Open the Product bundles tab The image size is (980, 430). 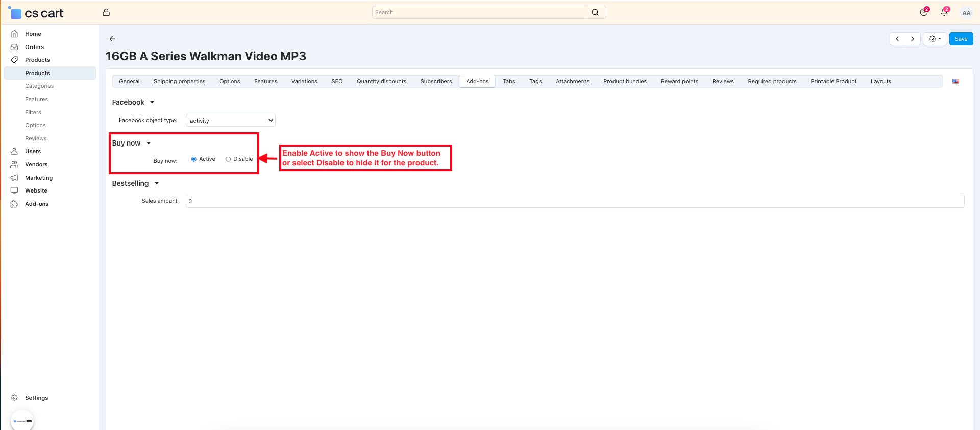click(625, 81)
